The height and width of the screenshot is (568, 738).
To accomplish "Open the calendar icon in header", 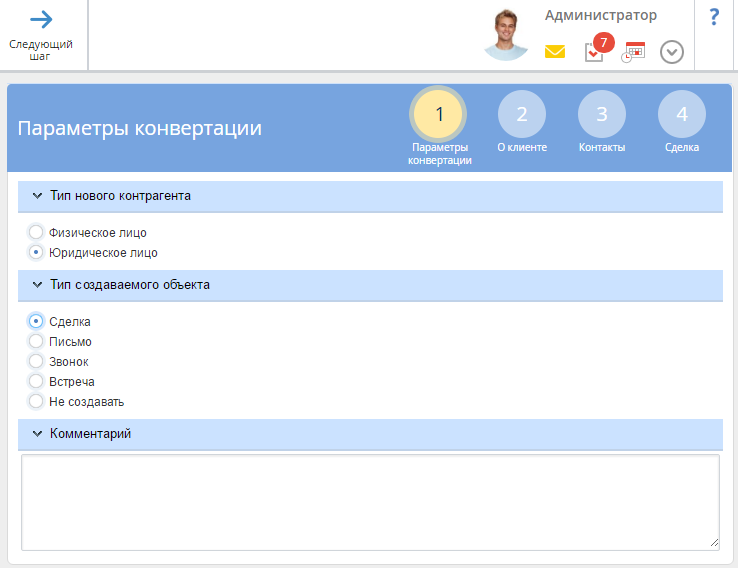I will click(633, 52).
